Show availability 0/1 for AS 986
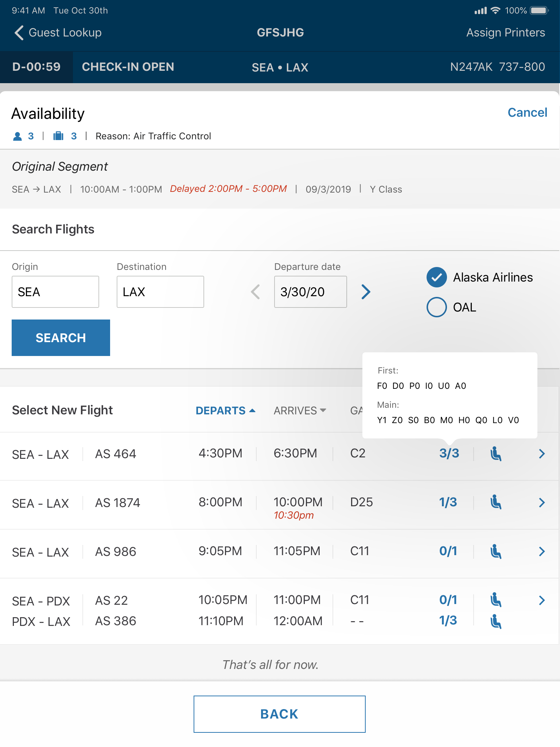 (448, 551)
